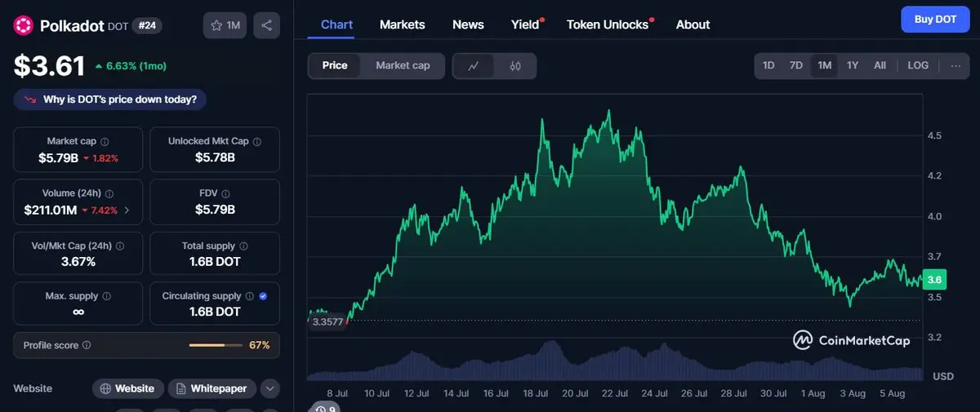Click the share icon button
Viewport: 980px width, 412px height.
click(266, 25)
